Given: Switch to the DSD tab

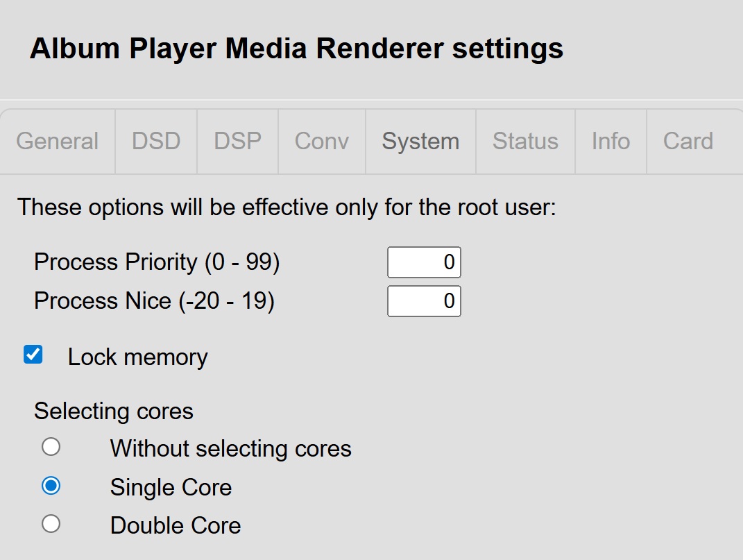Looking at the screenshot, I should [156, 142].
